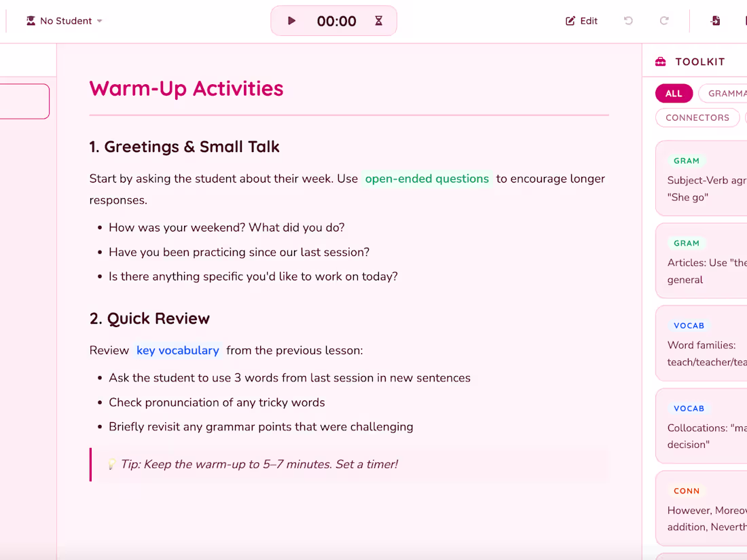
Task: Toggle the GRAMMAR filter pill
Action: coord(727,93)
